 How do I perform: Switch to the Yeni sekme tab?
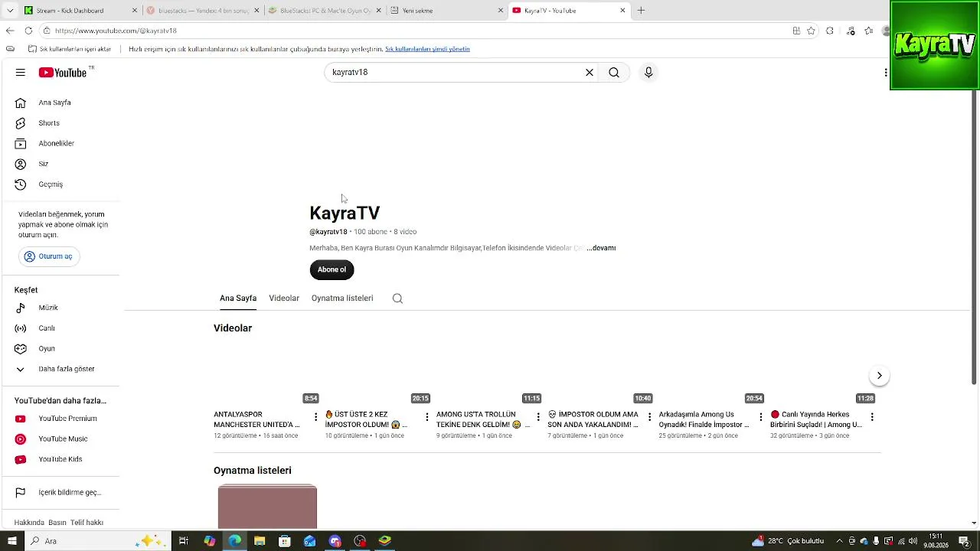pos(447,11)
